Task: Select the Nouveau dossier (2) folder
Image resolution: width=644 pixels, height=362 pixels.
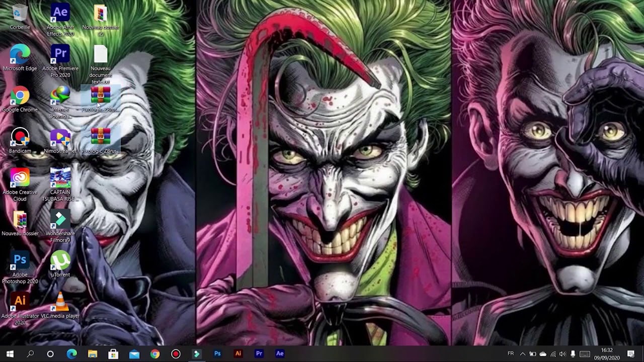Action: click(x=101, y=20)
